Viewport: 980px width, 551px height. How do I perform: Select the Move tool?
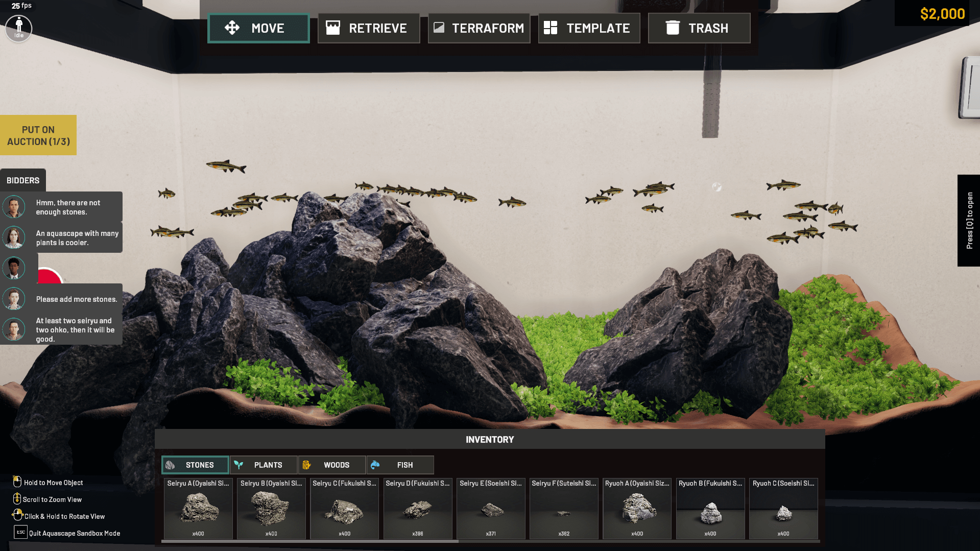click(258, 28)
